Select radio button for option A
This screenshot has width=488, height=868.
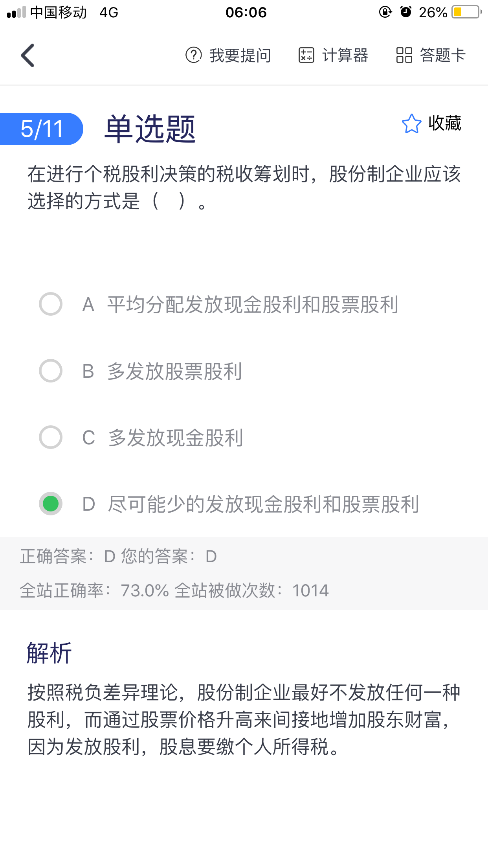coord(51,304)
